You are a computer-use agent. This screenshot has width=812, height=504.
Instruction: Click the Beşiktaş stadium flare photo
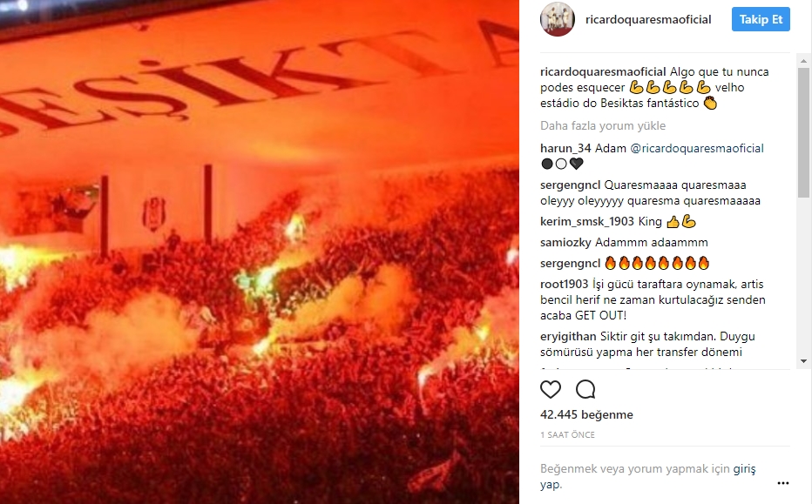(x=260, y=252)
